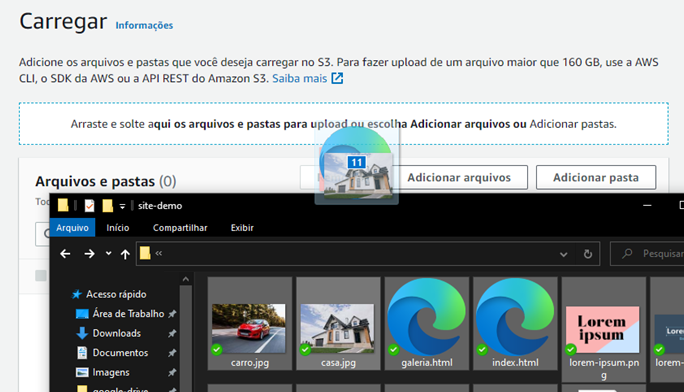684x392 pixels.
Task: Expand the address bar history dropdown
Action: pos(564,254)
